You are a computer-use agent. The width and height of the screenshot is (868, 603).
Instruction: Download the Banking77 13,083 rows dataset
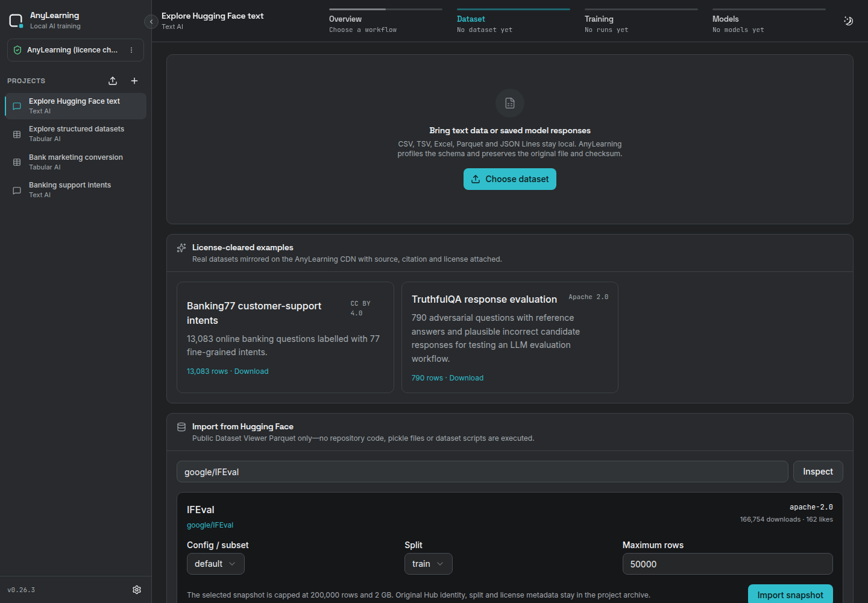(228, 371)
